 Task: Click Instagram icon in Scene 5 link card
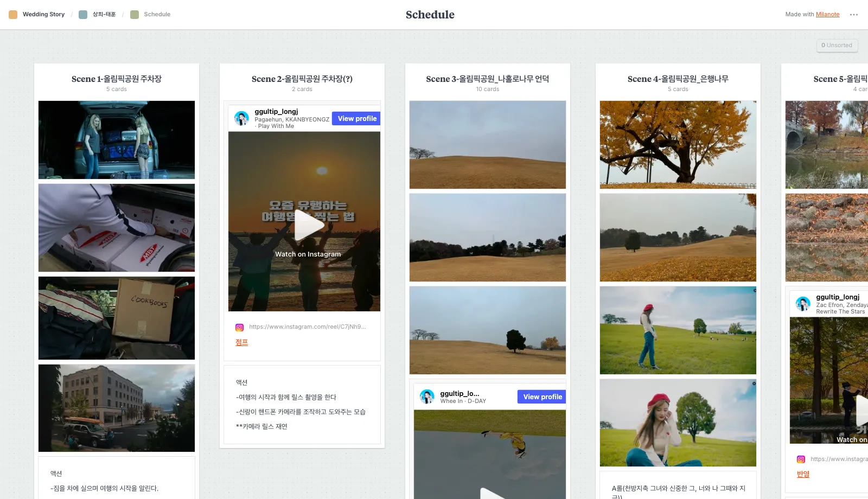(x=801, y=459)
